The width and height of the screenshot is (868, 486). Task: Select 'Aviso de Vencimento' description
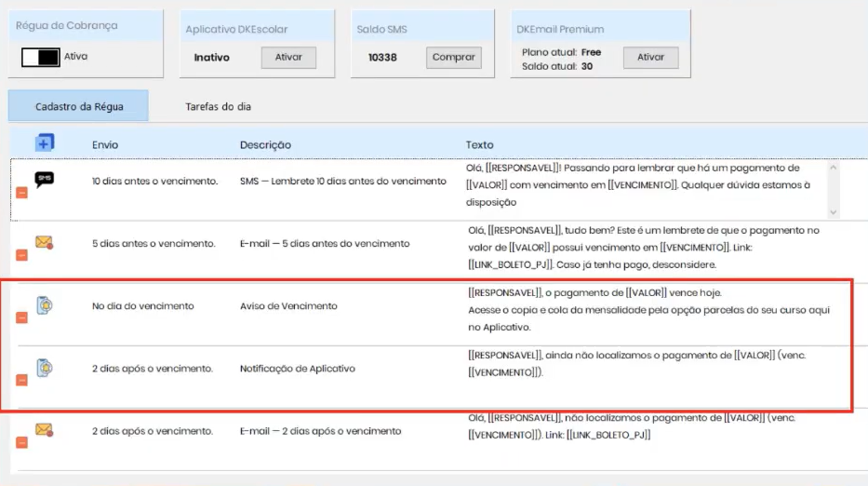tap(288, 306)
